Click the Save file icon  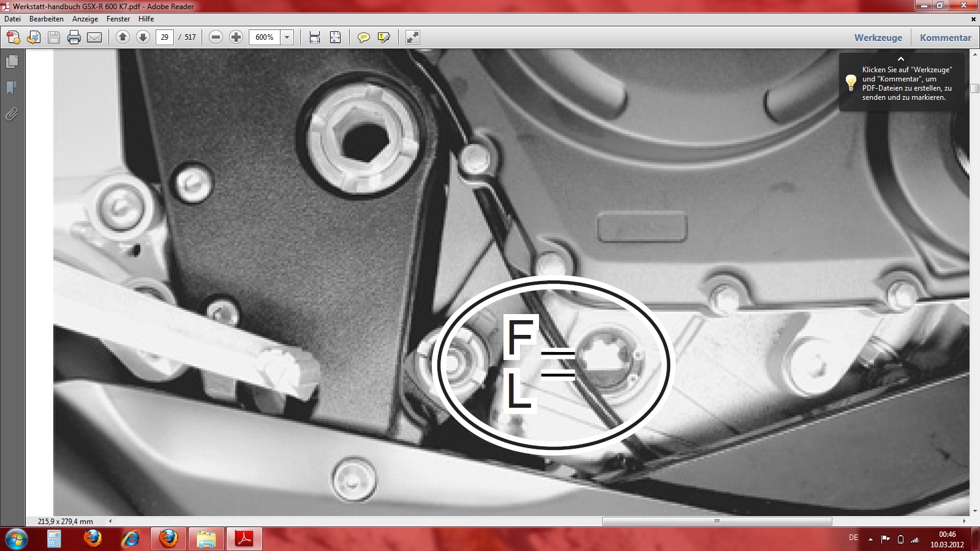pyautogui.click(x=54, y=37)
